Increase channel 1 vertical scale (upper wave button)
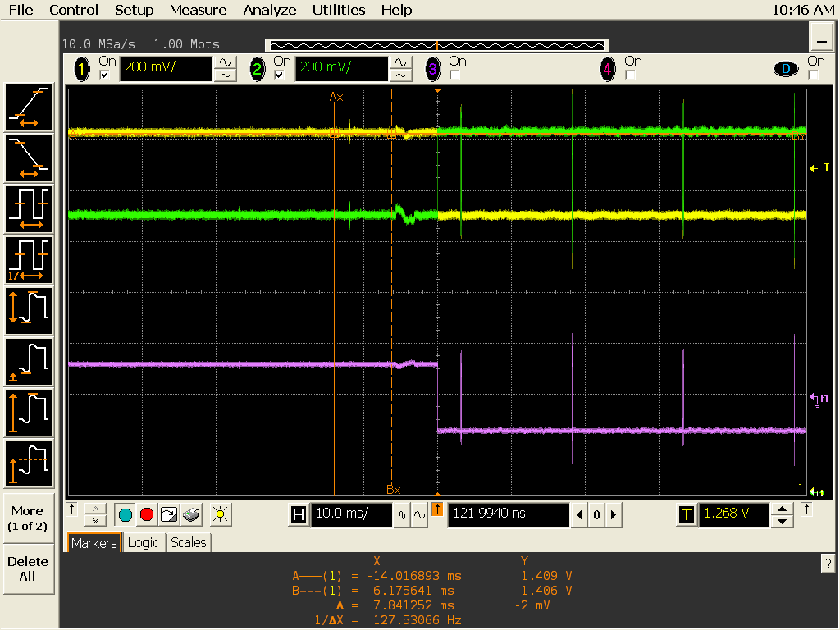This screenshot has height=630, width=840. pos(226,62)
